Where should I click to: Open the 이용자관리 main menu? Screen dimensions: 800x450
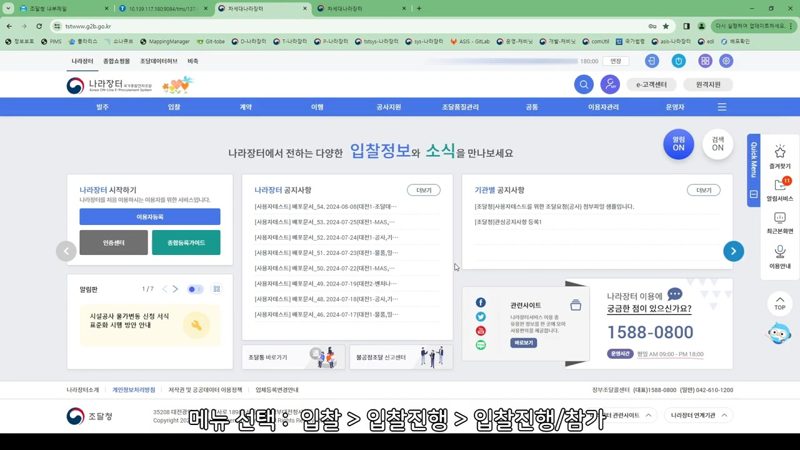pos(603,107)
